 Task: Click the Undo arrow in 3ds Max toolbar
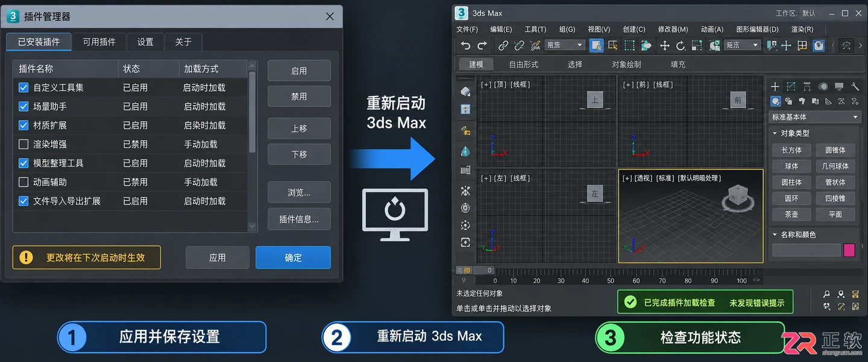465,45
